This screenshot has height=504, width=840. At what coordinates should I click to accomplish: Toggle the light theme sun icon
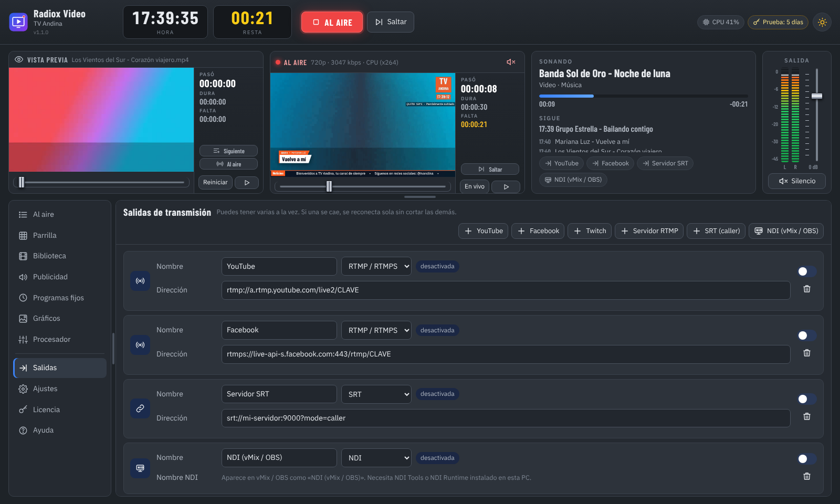click(822, 22)
